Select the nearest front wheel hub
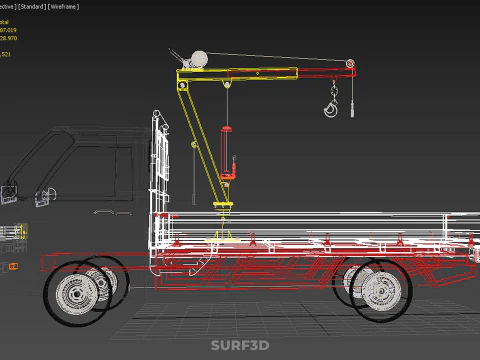The height and width of the screenshot is (360, 480). coord(77,294)
